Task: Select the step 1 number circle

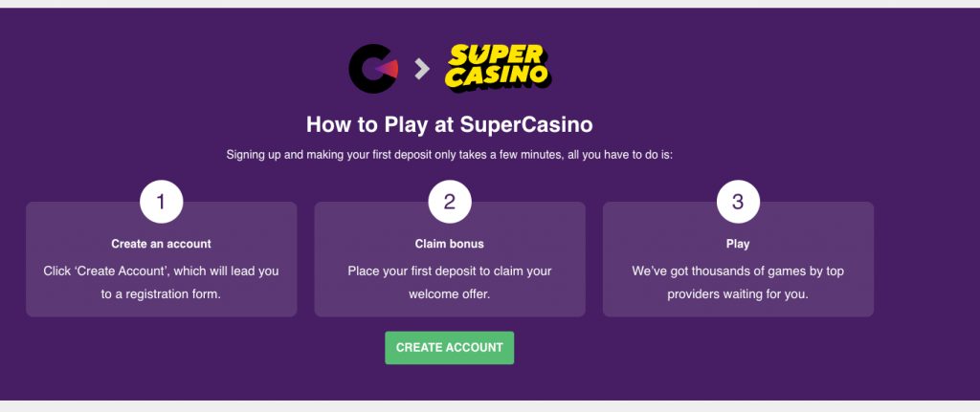Action: coord(161,202)
